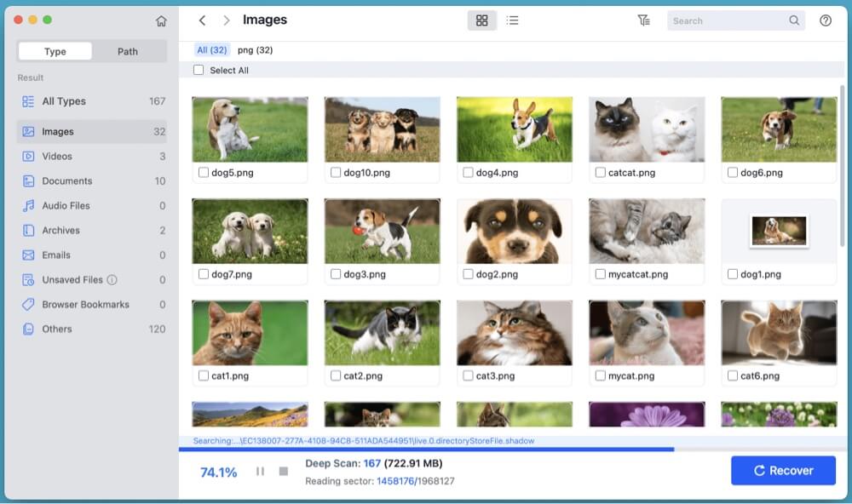Pause the deep scan

pyautogui.click(x=261, y=471)
